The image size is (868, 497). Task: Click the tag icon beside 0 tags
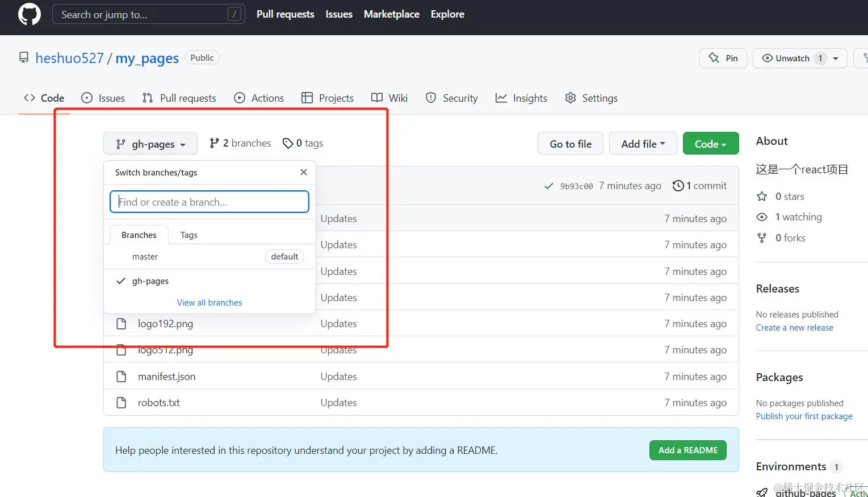[x=288, y=143]
